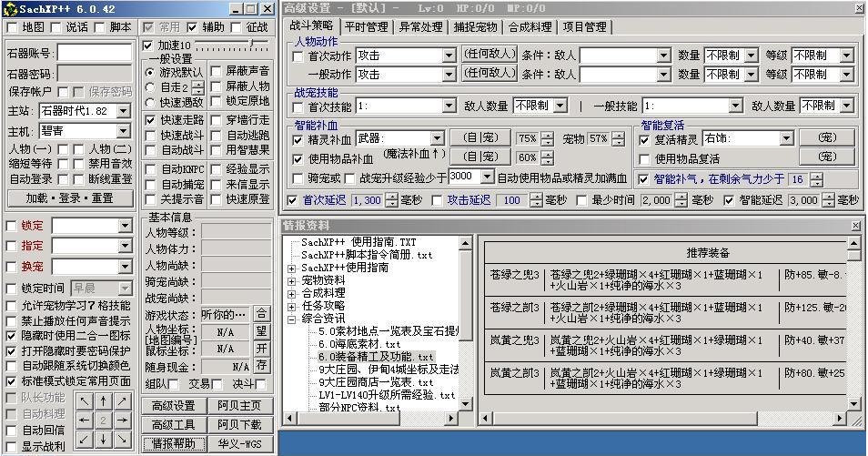Toggle the 精灵补血 checkbox

point(298,139)
